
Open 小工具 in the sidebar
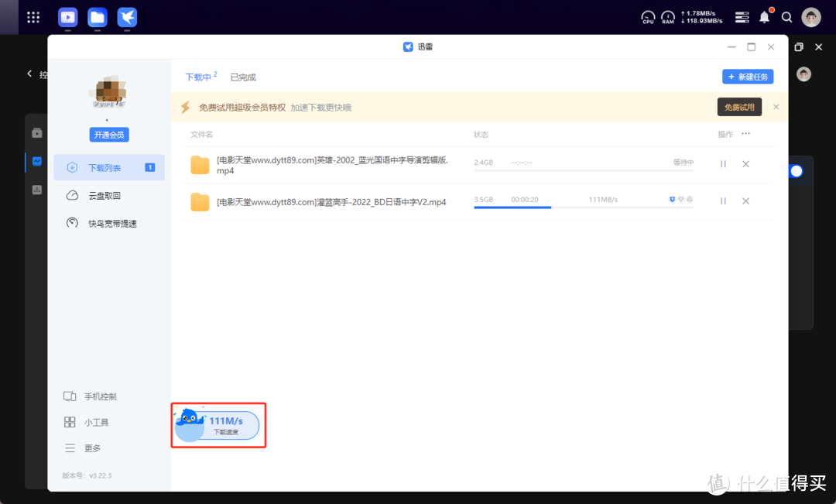(96, 423)
